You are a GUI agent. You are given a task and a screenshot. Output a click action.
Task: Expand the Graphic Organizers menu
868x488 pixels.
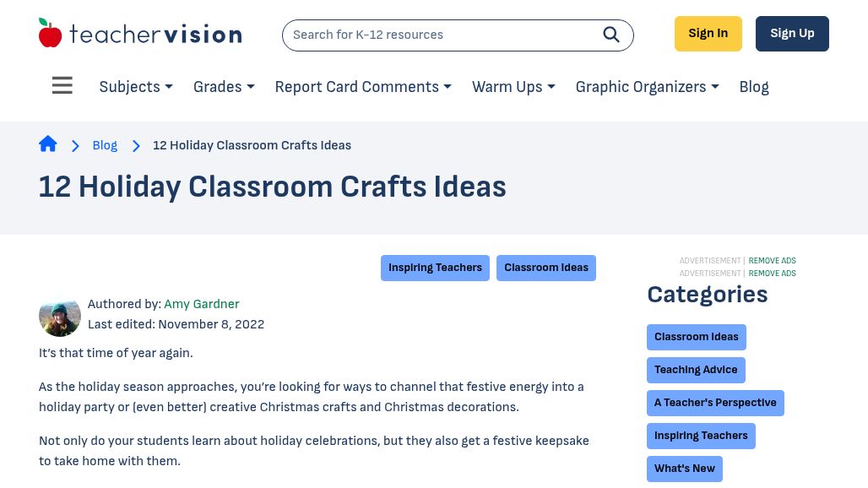click(x=647, y=87)
